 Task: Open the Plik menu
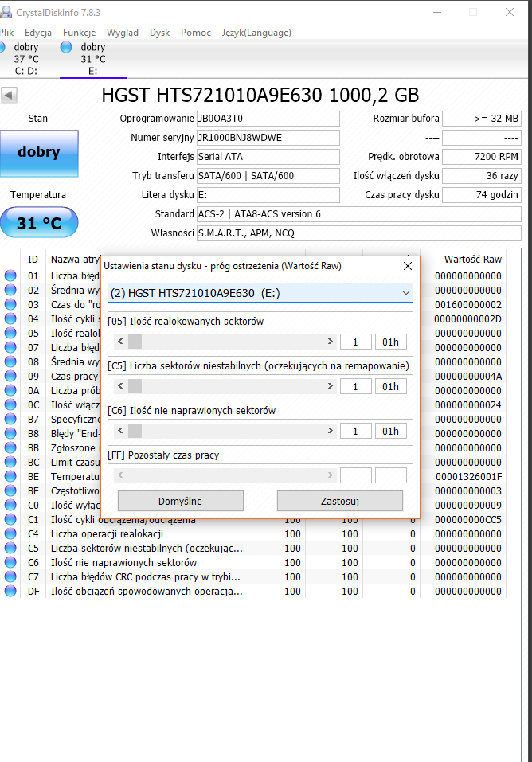pyautogui.click(x=7, y=33)
